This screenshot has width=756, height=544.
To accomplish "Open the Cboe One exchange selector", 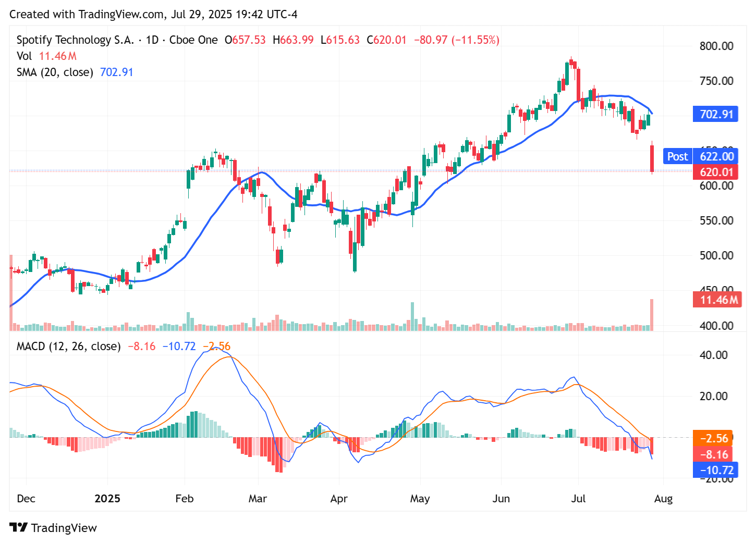I will point(194,40).
